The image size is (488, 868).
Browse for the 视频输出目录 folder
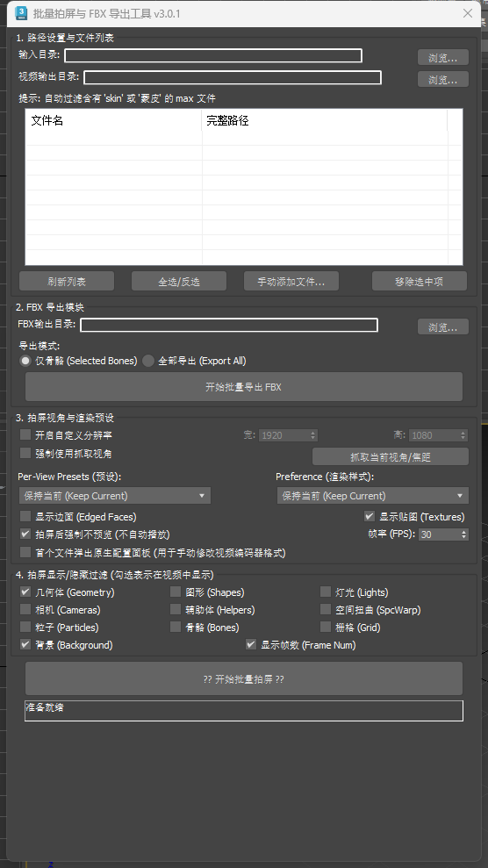[x=442, y=79]
